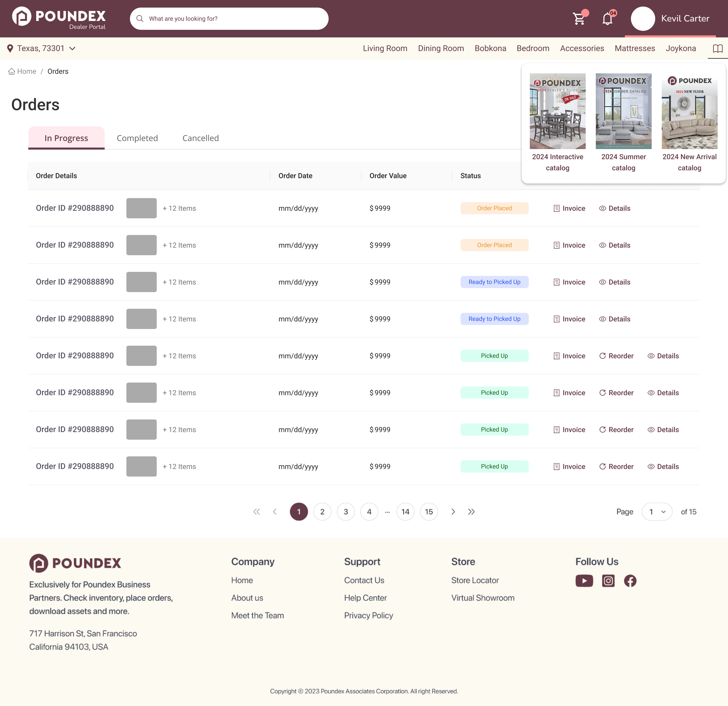
Task: View Details for first Picked Up row
Action: point(663,356)
